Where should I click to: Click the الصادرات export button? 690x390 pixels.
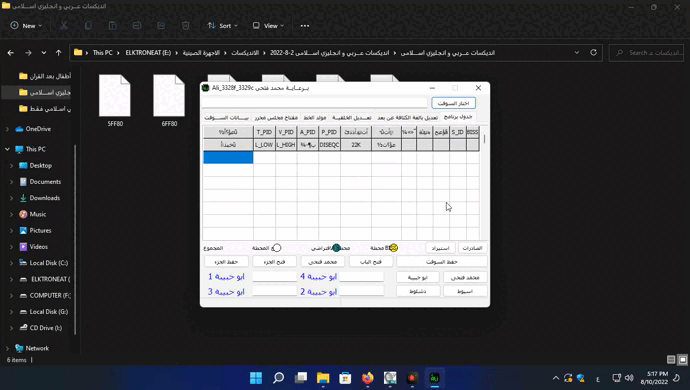pos(472,248)
